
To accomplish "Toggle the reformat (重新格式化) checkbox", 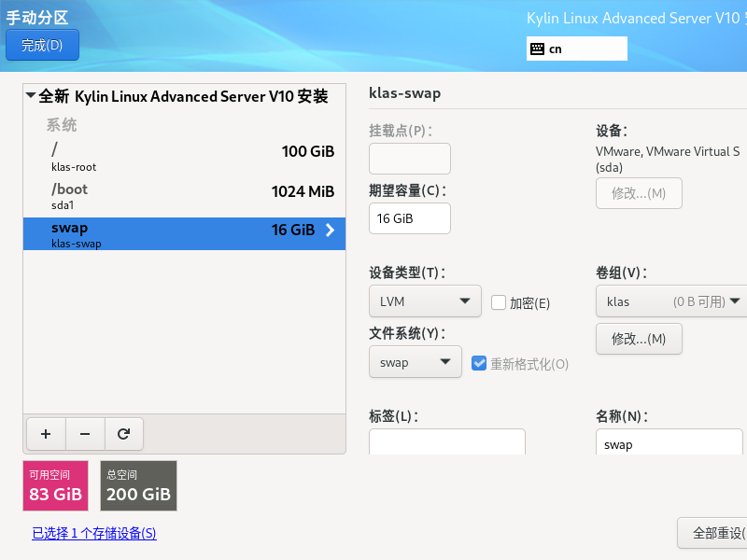I will (479, 363).
